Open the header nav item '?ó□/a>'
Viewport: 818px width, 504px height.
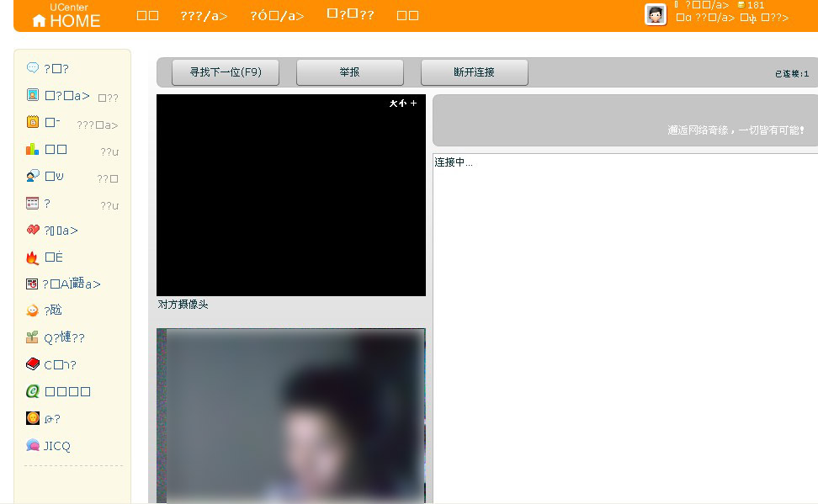[x=277, y=16]
